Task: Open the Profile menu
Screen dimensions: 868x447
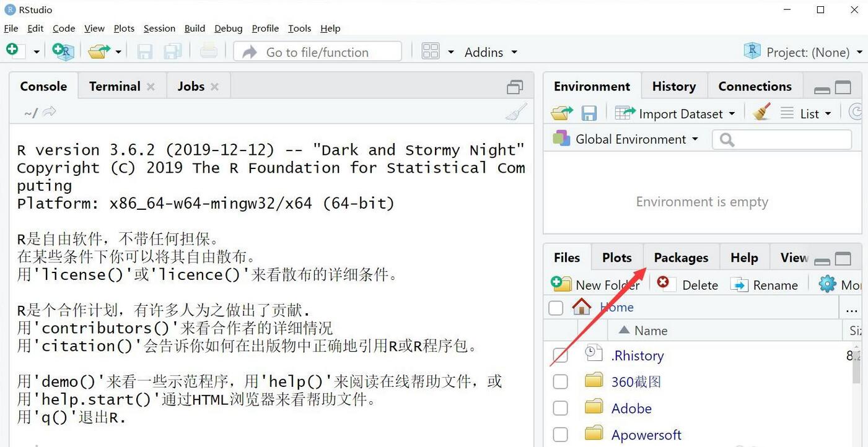Action: 265,28
